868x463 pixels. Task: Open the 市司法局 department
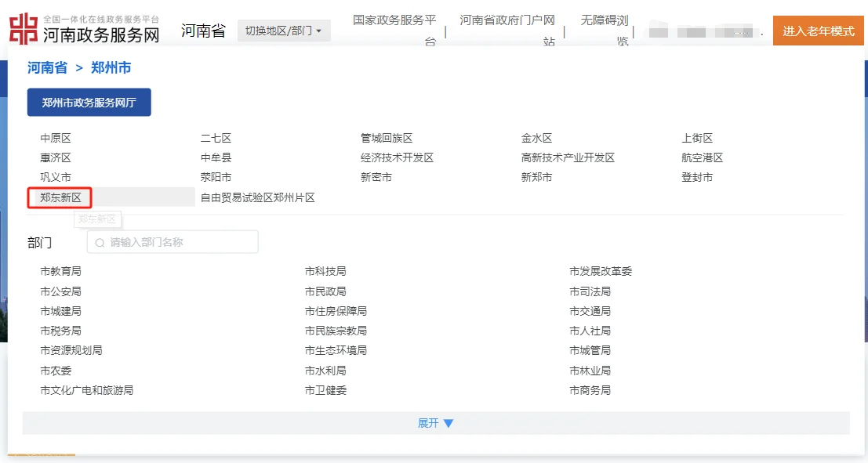(x=590, y=291)
